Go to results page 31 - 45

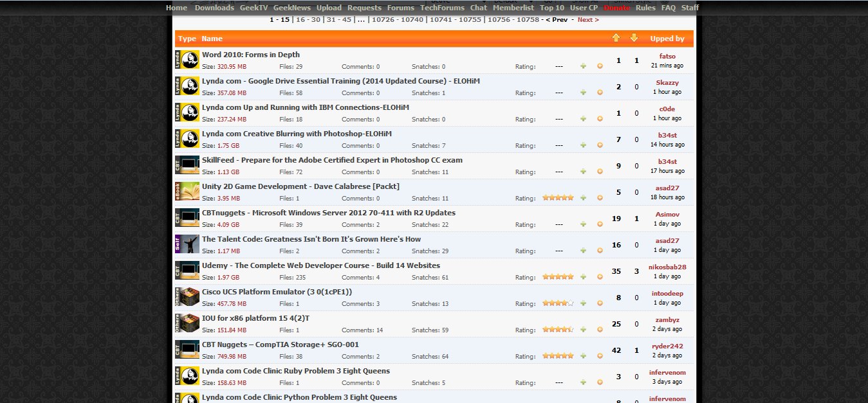(339, 19)
